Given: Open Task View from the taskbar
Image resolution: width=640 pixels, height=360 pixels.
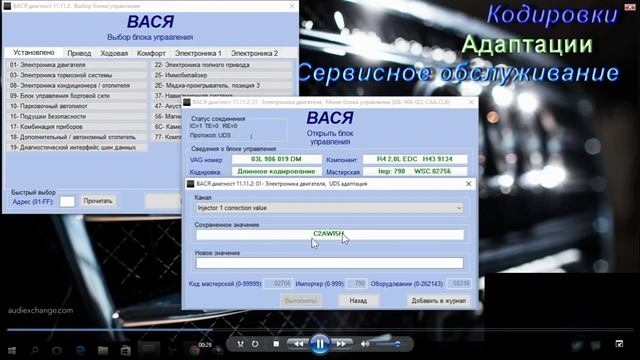Looking at the screenshot, I should (x=57, y=350).
